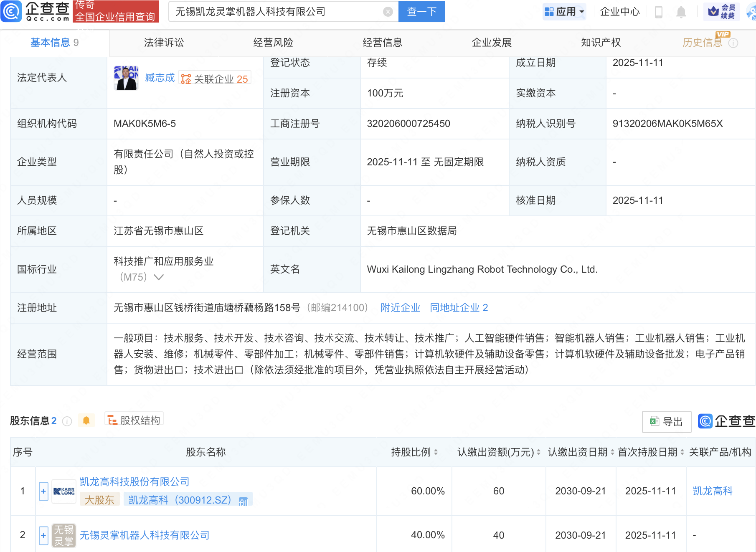Click the info icon beside 股东信息
Image resolution: width=756 pixels, height=552 pixels.
(67, 421)
